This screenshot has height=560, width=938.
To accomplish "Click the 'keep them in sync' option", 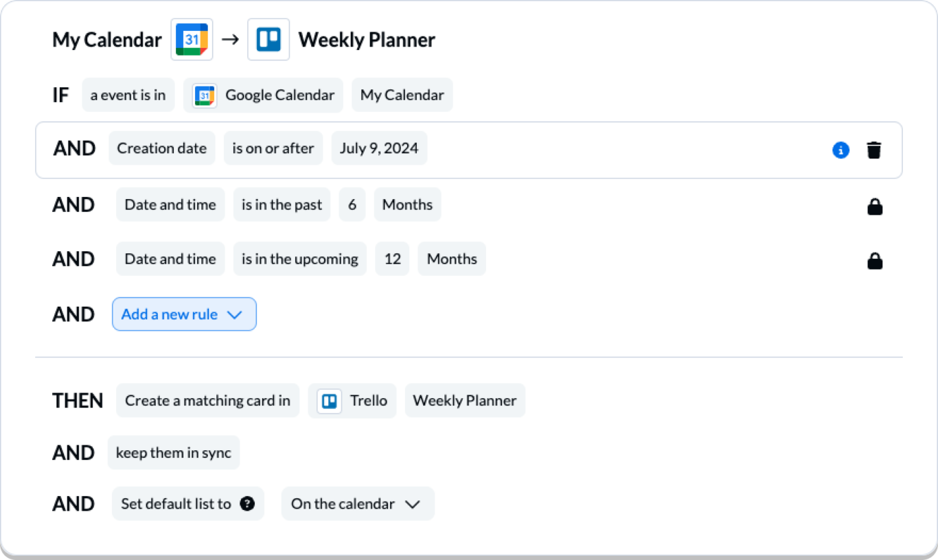I will pos(174,453).
